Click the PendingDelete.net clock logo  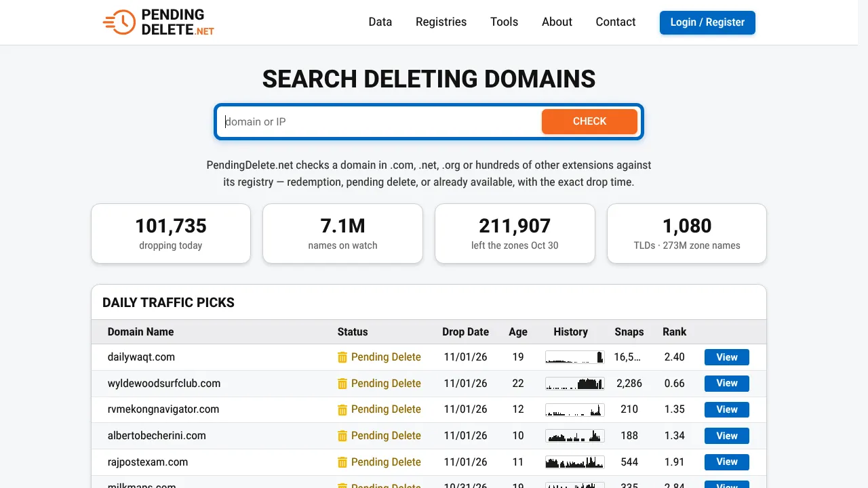(159, 22)
